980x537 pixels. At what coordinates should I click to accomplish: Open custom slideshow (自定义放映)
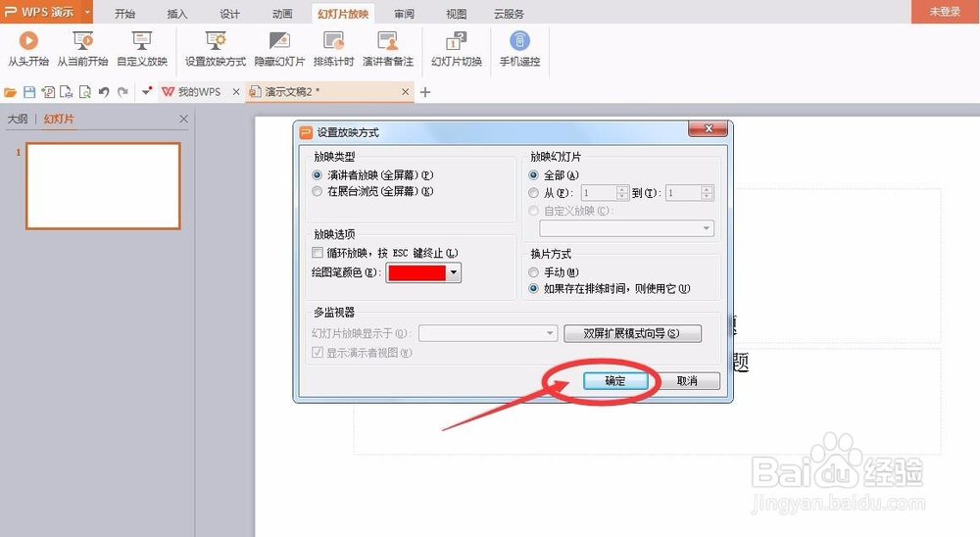coord(142,48)
